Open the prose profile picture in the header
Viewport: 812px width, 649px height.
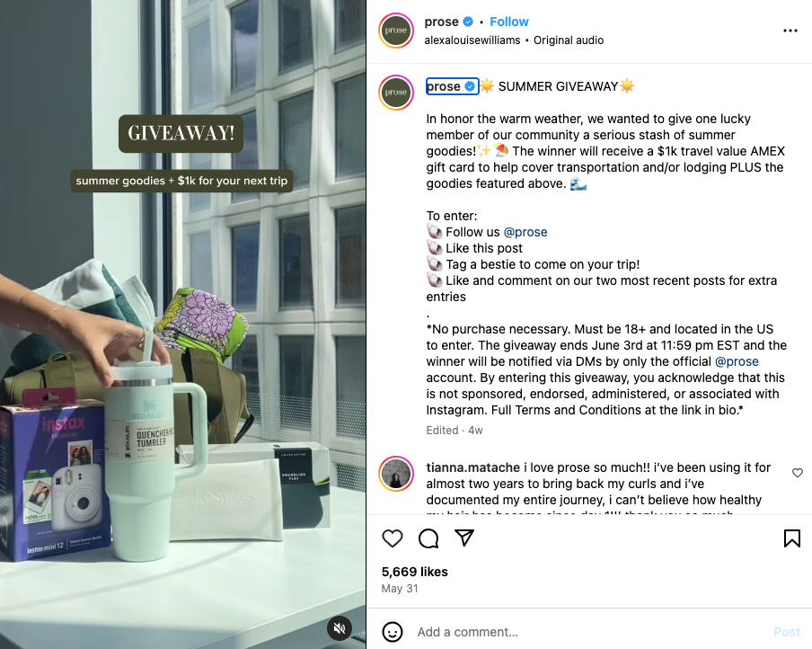coord(396,31)
